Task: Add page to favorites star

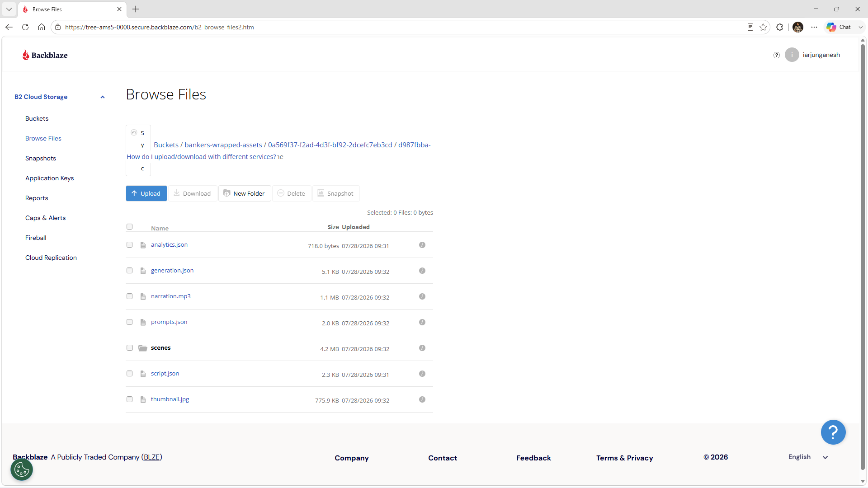Action: coord(763,27)
